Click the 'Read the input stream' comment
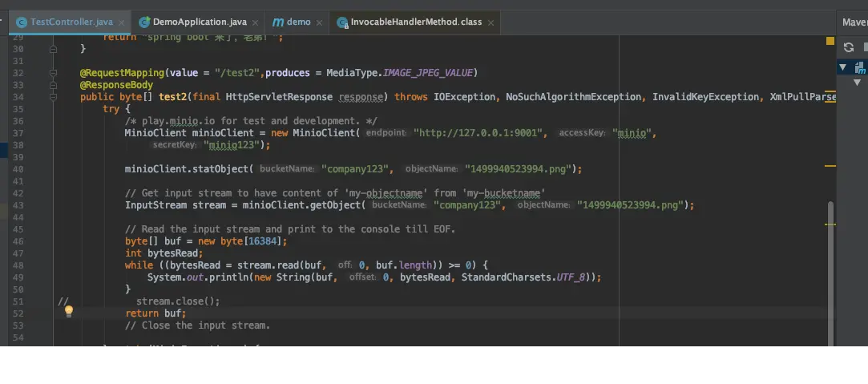This screenshot has width=868, height=384. 290,229
